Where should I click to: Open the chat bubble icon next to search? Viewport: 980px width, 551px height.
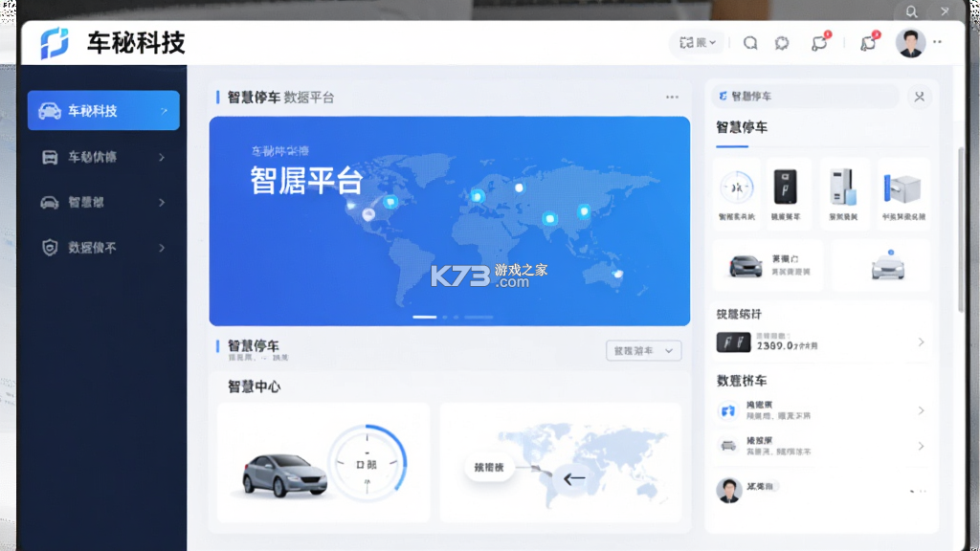782,43
